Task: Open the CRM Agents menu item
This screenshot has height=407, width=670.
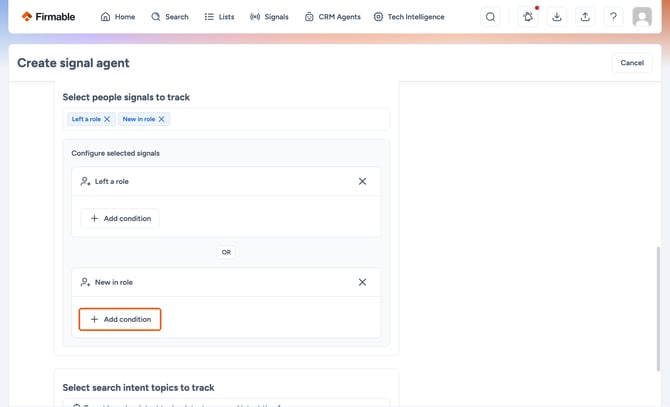Action: [x=333, y=17]
